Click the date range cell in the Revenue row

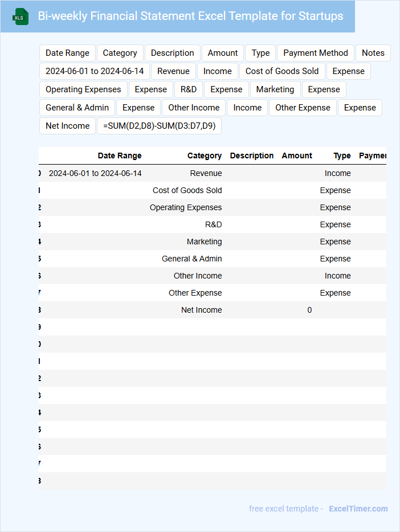tap(95, 173)
